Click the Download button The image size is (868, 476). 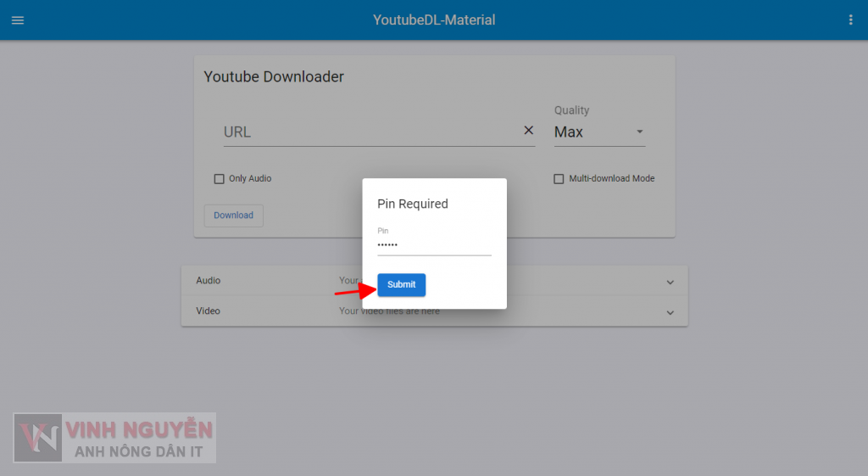pyautogui.click(x=233, y=216)
